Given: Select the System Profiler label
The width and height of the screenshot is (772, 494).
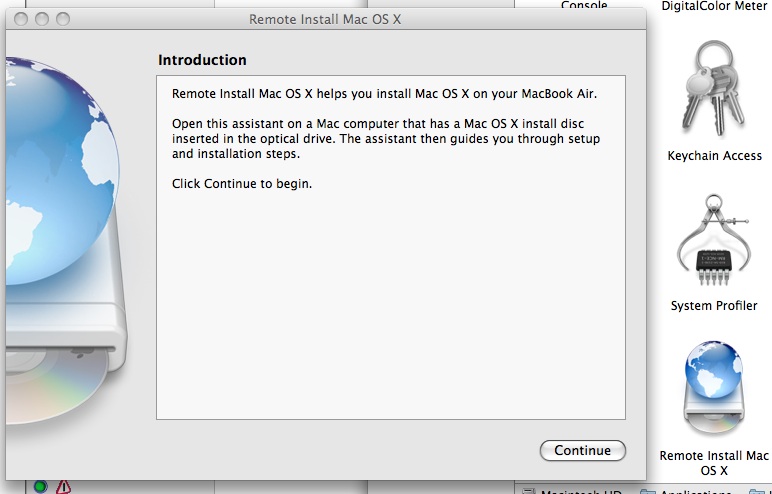Looking at the screenshot, I should (714, 305).
